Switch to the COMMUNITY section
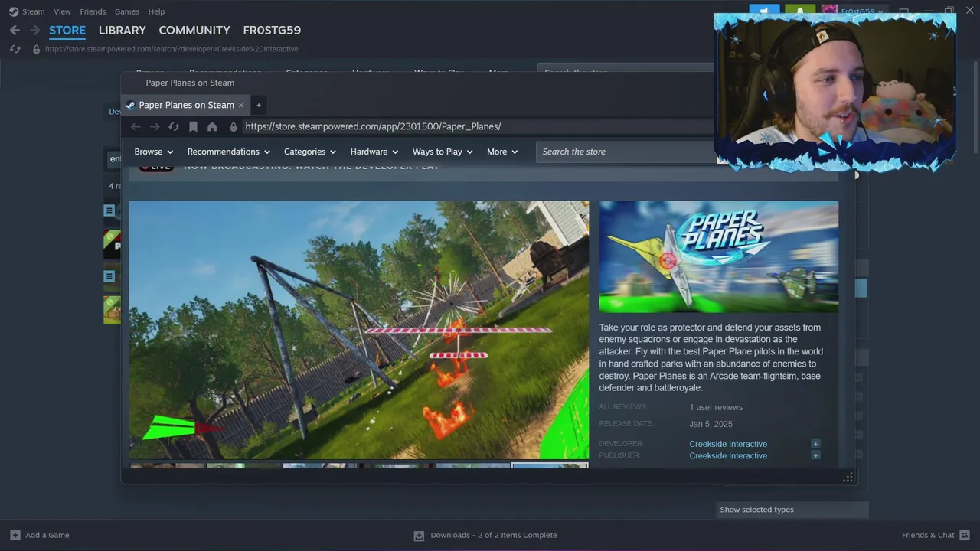This screenshot has height=551, width=980. pyautogui.click(x=194, y=30)
